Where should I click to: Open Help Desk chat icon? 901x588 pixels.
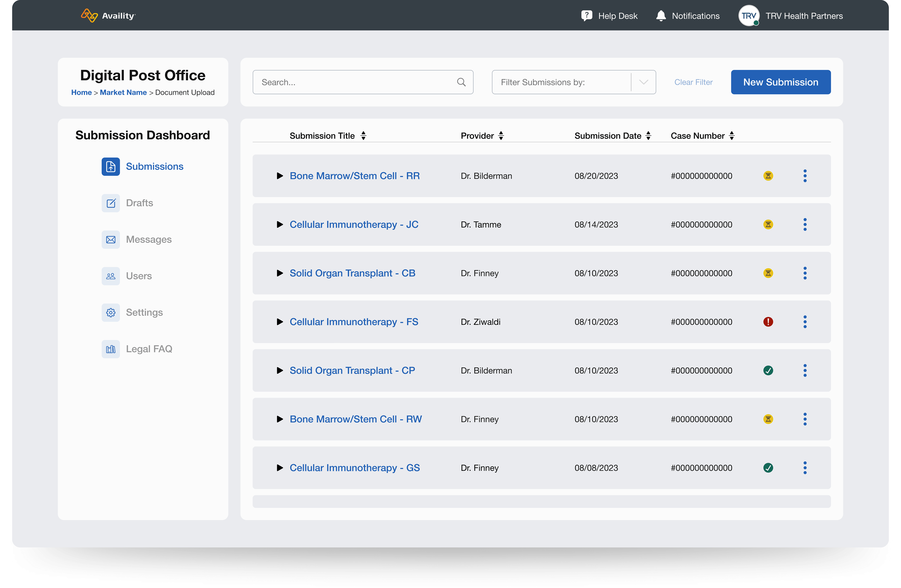pos(586,15)
